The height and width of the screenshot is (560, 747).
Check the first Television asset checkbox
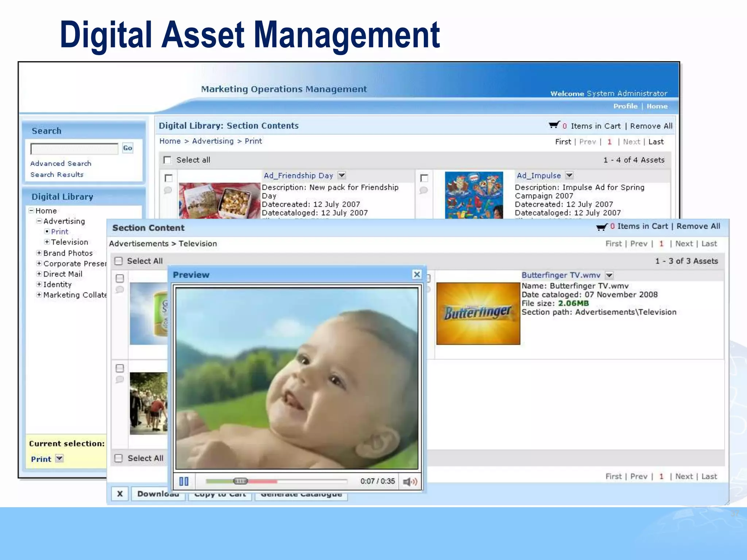(x=120, y=279)
